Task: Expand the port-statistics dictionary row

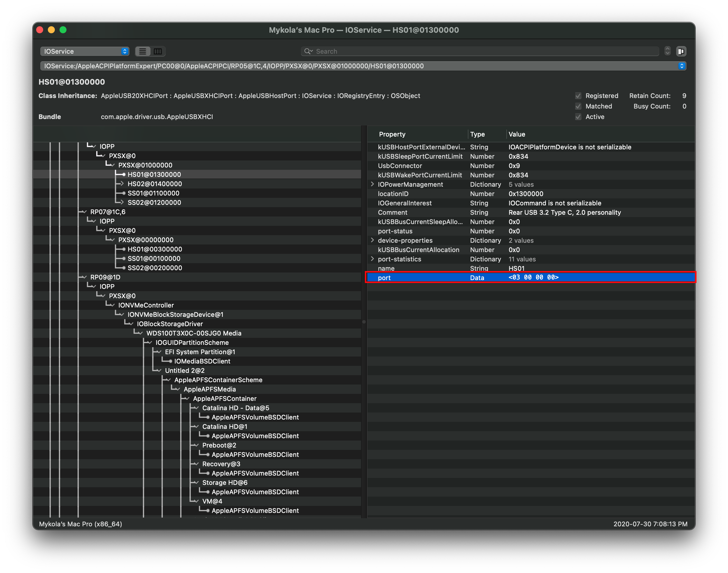Action: click(x=372, y=259)
